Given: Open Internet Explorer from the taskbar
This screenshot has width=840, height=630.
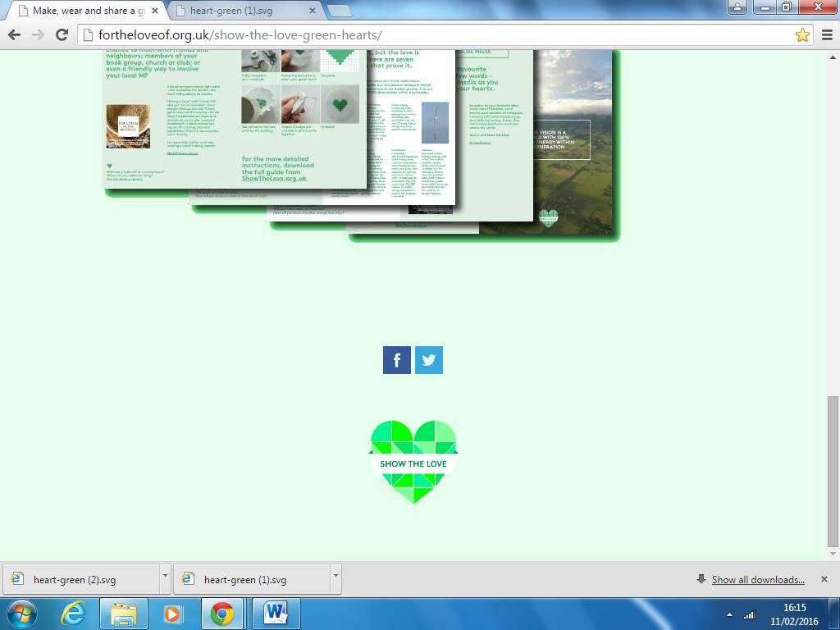Looking at the screenshot, I should [x=75, y=614].
